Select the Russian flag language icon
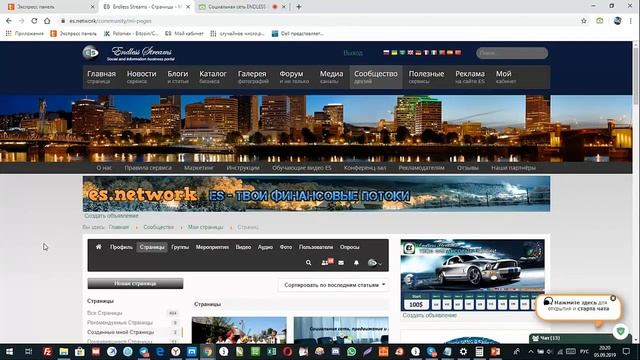Image resolution: width=640 pixels, height=360 pixels. 386,53
